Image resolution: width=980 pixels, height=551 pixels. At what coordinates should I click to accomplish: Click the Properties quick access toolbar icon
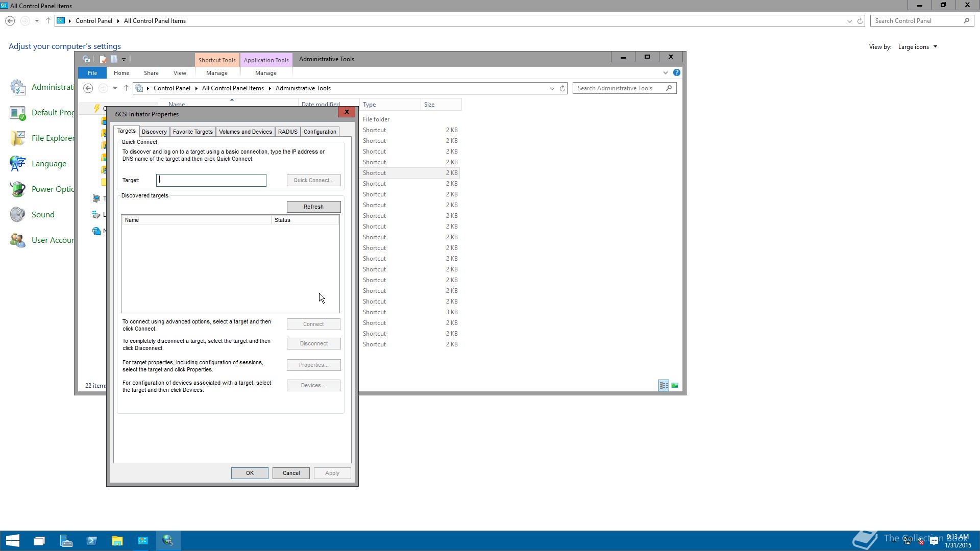pyautogui.click(x=103, y=59)
